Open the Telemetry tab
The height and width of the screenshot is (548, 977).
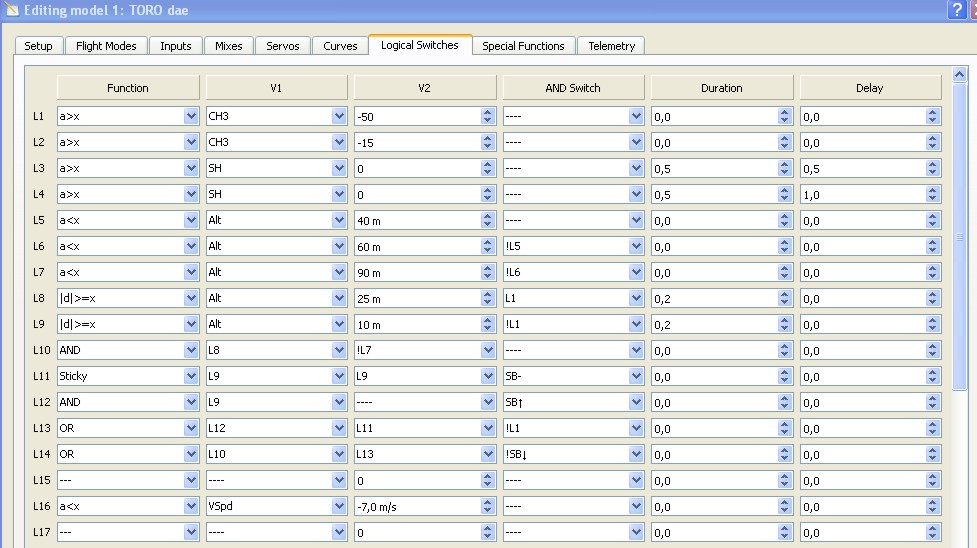click(x=611, y=46)
